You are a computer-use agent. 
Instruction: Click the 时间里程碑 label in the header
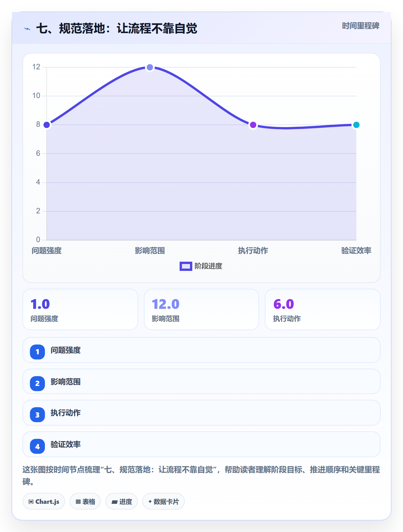point(361,26)
